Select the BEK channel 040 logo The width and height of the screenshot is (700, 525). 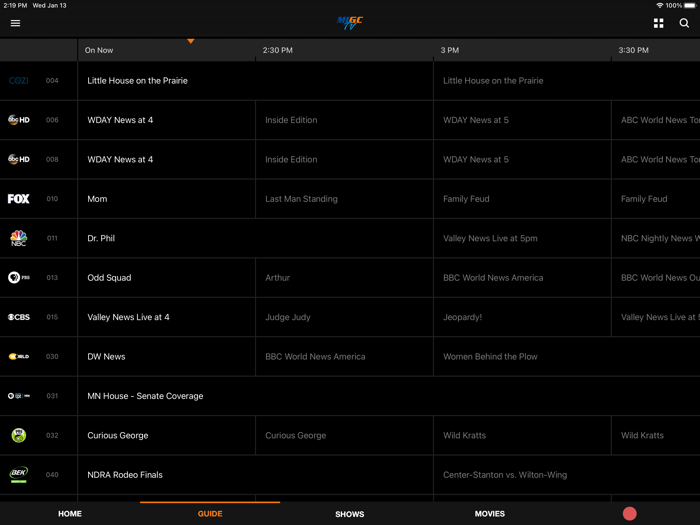[x=19, y=475]
